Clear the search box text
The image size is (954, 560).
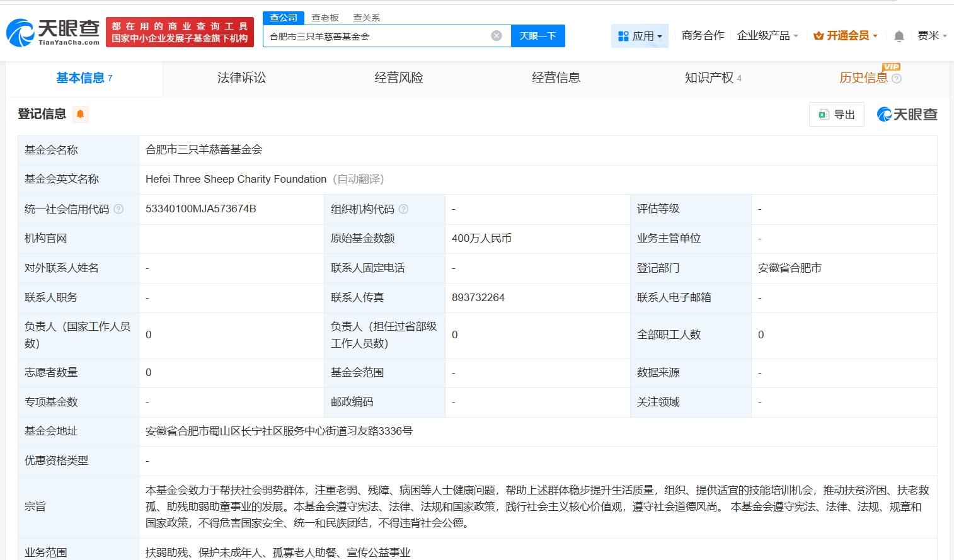coord(497,36)
